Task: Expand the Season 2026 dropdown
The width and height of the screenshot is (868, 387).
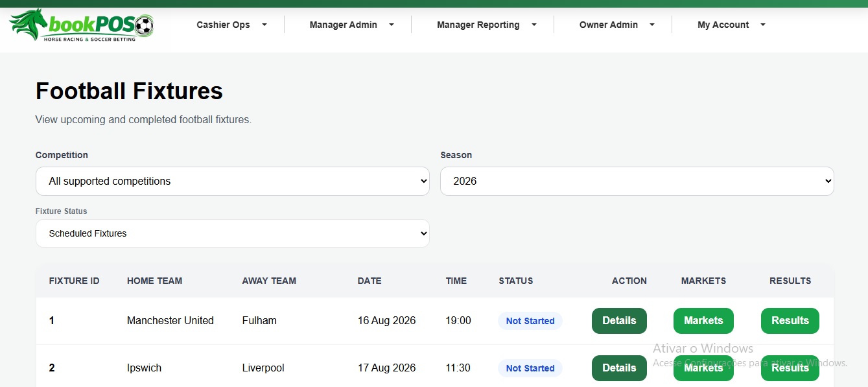Action: [637, 181]
